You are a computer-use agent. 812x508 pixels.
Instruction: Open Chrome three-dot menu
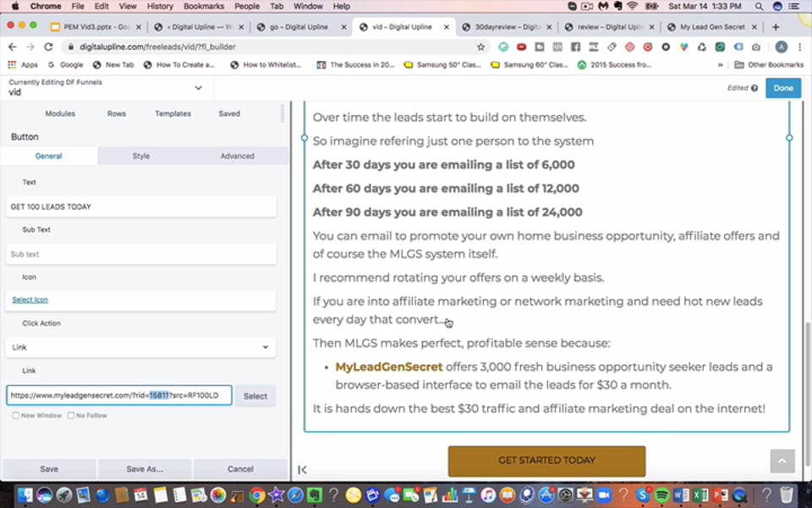click(x=798, y=47)
